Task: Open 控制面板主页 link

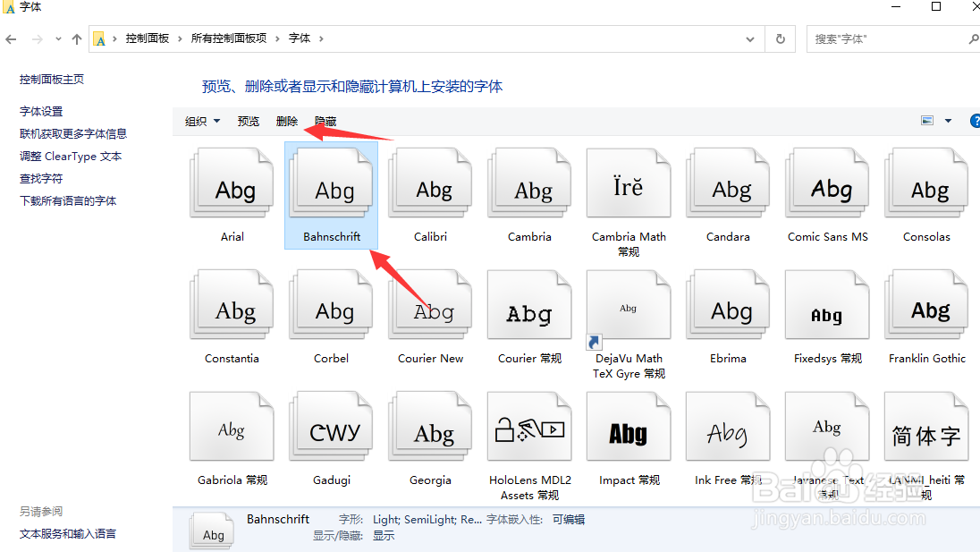Action: click(52, 80)
